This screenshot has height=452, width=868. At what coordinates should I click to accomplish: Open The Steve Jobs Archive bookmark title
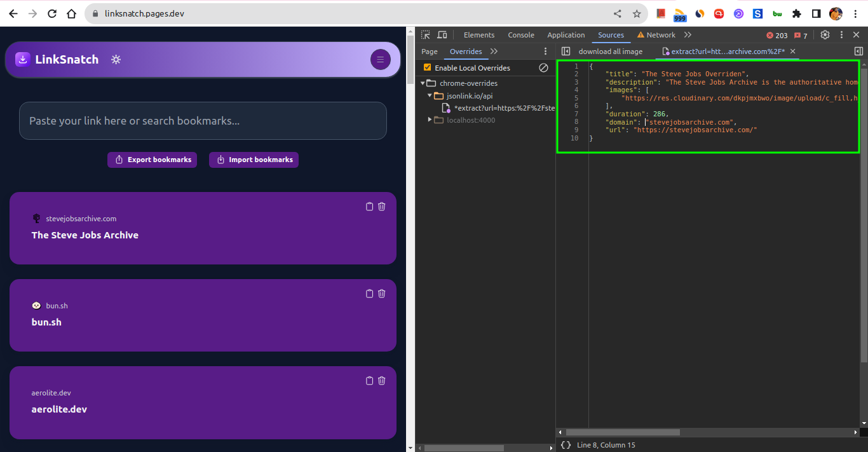(85, 235)
